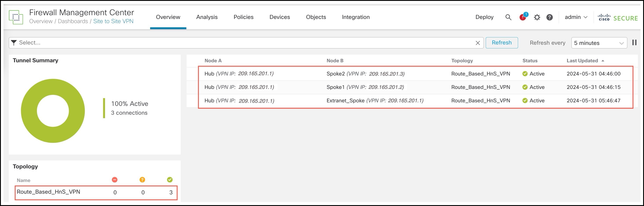Click the Site to Site VPN breadcrumb link
Screen dimensions: 644x206
coord(113,21)
